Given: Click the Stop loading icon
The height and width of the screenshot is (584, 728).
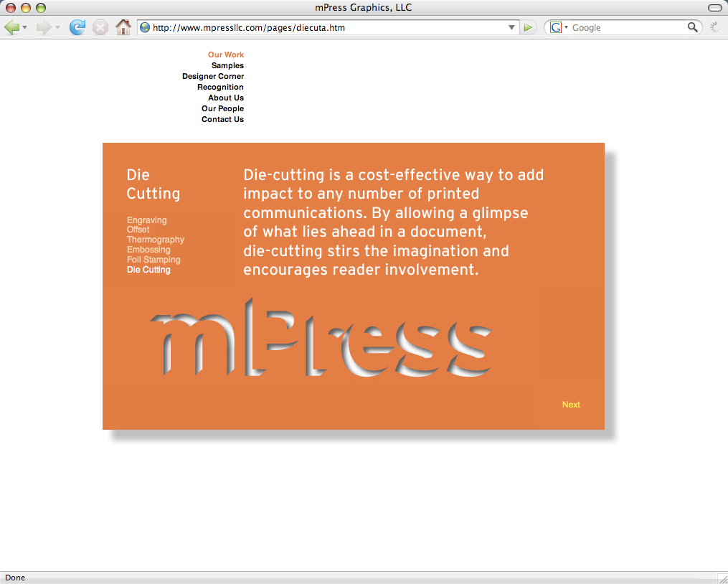Looking at the screenshot, I should [x=100, y=27].
